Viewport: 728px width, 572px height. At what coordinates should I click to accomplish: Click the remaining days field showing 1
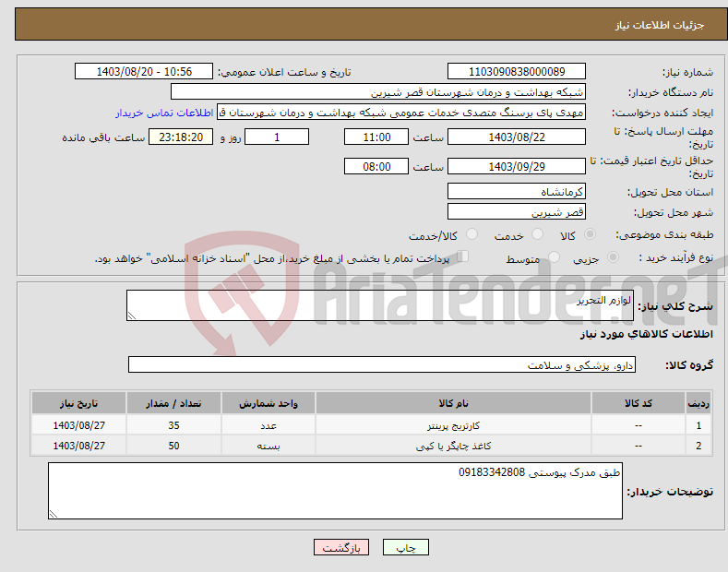(x=277, y=137)
